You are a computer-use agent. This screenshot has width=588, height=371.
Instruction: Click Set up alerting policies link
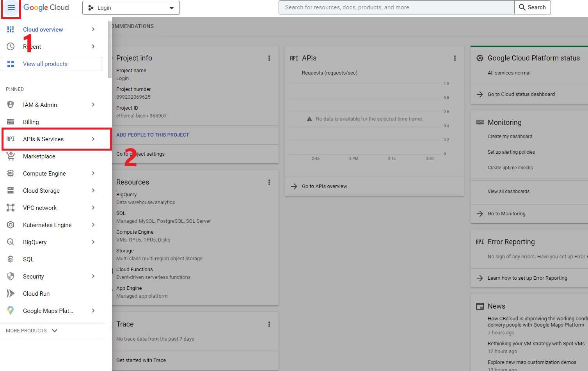(511, 152)
